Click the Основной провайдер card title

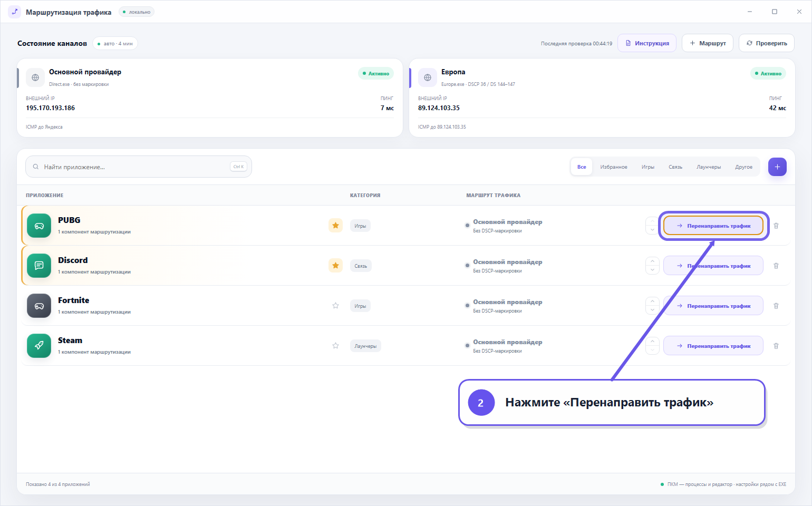point(85,72)
